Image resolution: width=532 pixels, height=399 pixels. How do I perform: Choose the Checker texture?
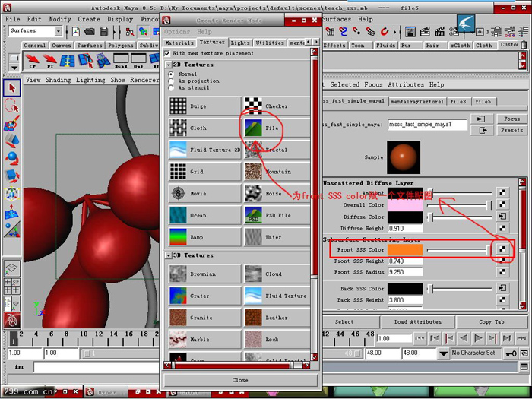pyautogui.click(x=277, y=106)
